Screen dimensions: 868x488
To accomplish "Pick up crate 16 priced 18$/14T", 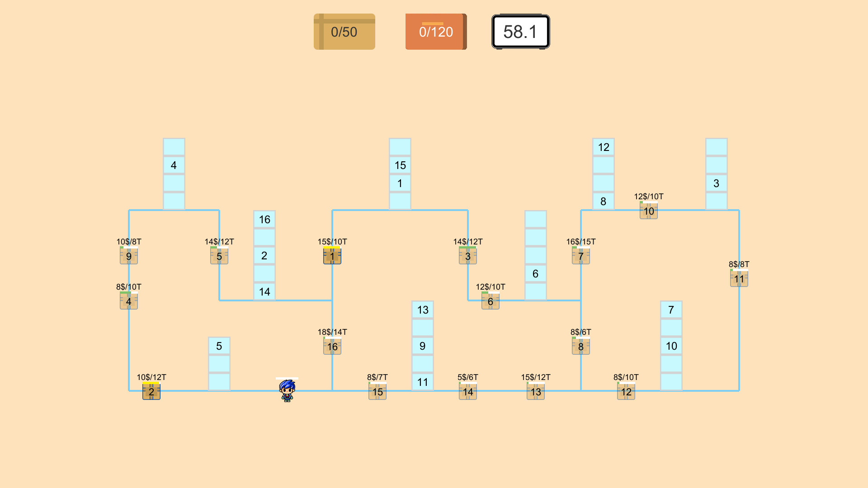I will pos(332,346).
